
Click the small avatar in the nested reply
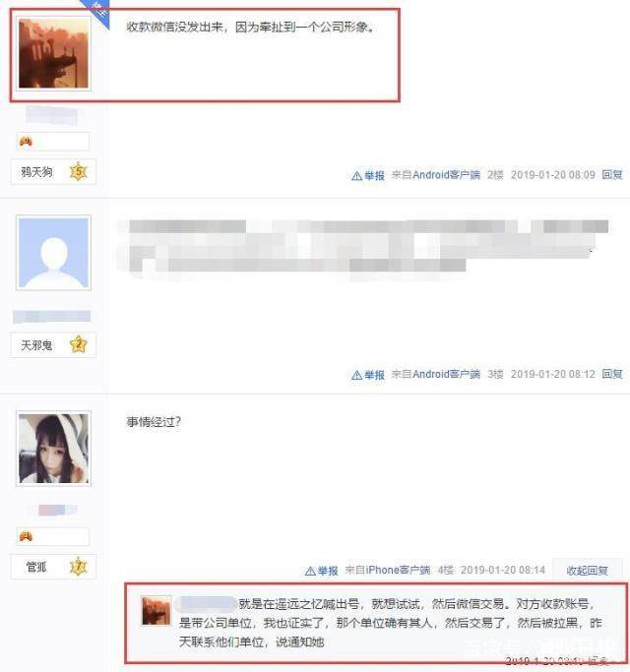tap(157, 610)
